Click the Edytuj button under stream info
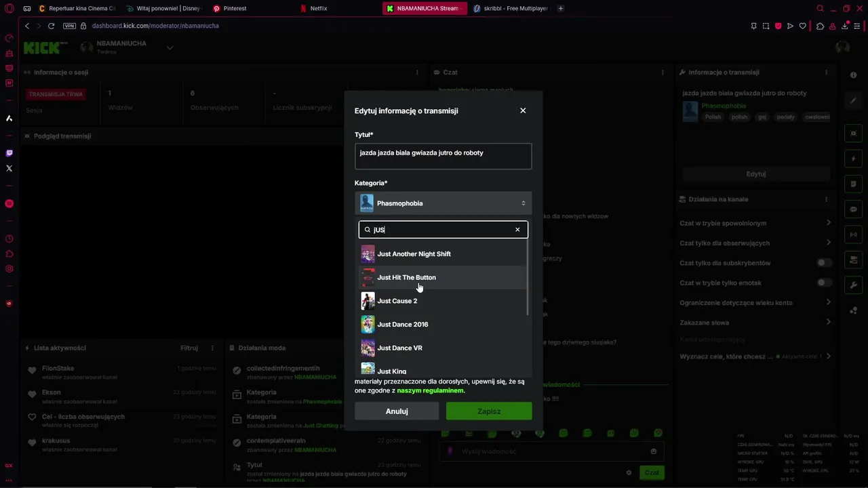The image size is (868, 488). 755,174
